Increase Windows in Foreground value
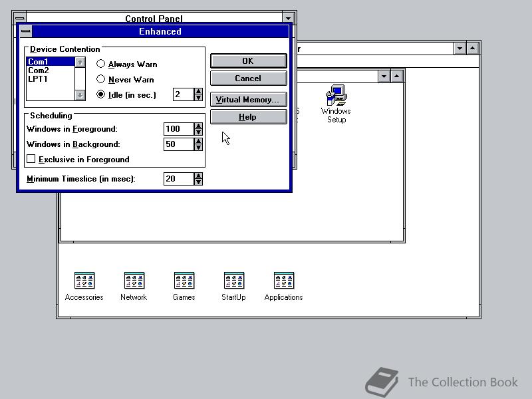532x399 pixels. [x=198, y=126]
